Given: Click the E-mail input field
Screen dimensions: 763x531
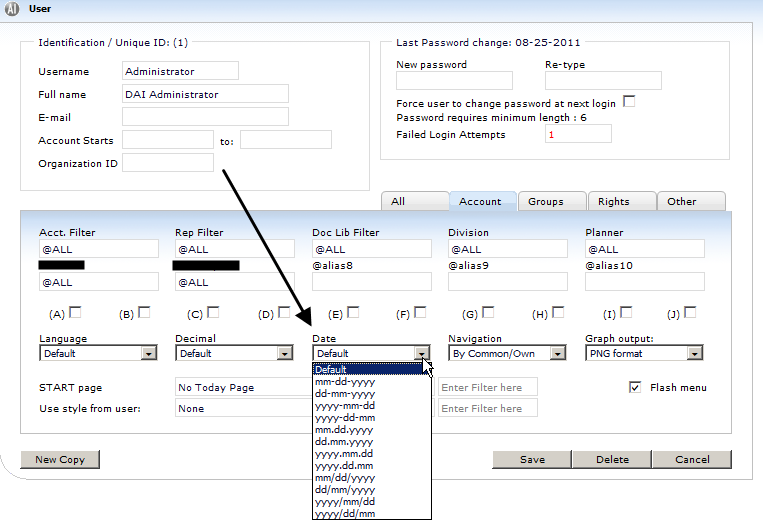Looking at the screenshot, I should (x=205, y=117).
